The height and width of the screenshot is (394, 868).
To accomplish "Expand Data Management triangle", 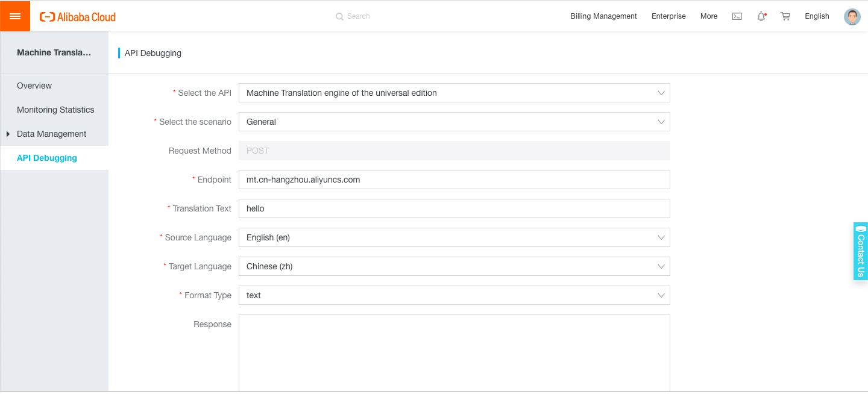I will pyautogui.click(x=8, y=134).
